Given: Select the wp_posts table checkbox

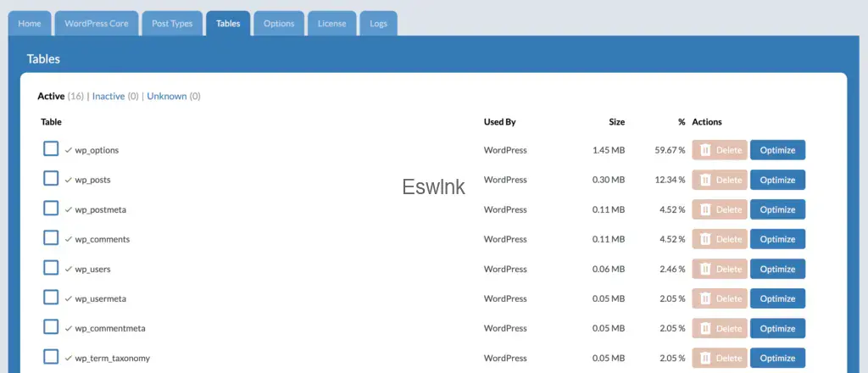Looking at the screenshot, I should coord(51,179).
